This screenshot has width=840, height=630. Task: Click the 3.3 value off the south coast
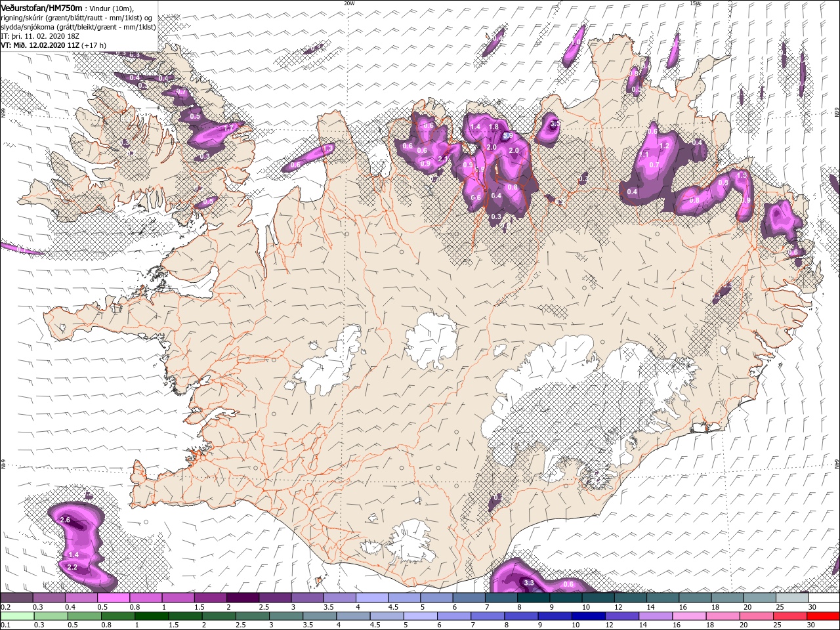click(x=530, y=583)
